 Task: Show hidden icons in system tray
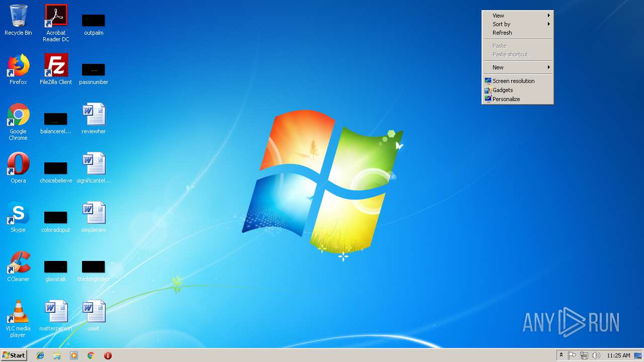coord(561,355)
